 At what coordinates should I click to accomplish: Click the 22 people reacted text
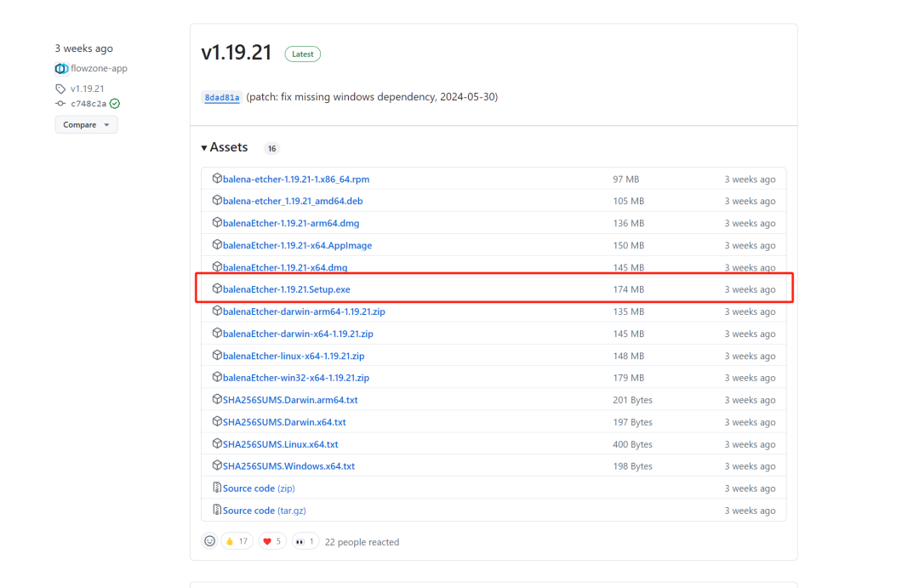point(362,542)
